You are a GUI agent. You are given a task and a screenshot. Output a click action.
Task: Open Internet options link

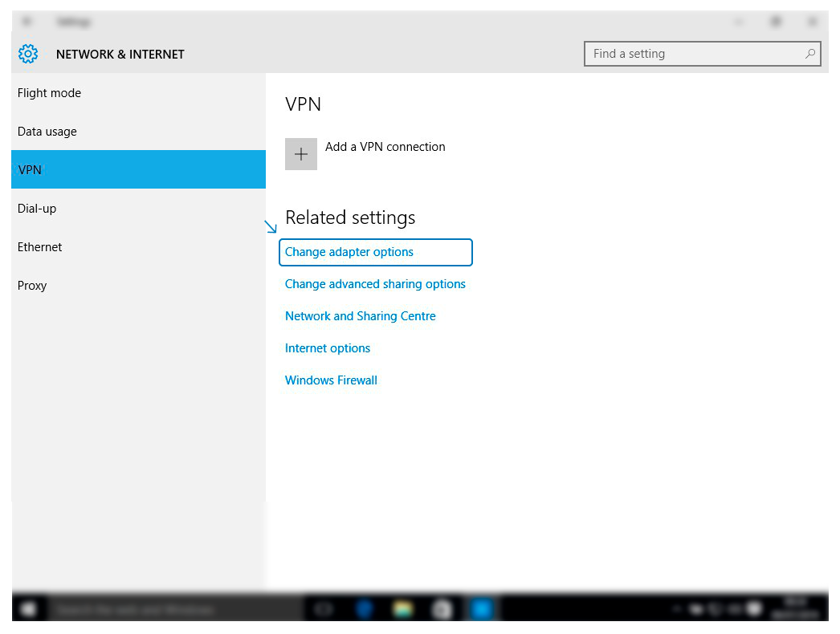point(328,348)
